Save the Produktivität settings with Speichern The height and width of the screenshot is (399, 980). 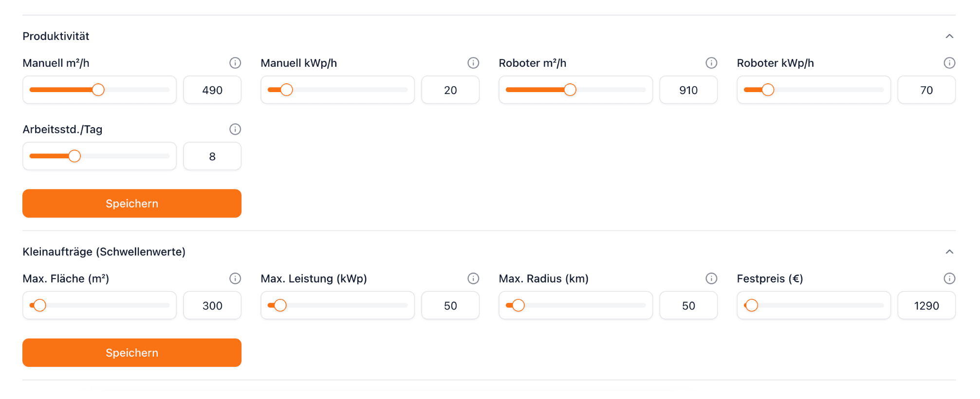132,204
